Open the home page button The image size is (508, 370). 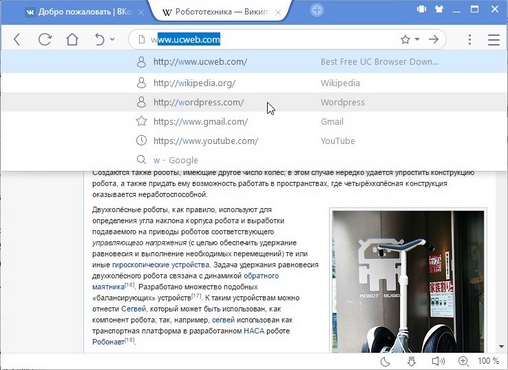pos(72,40)
